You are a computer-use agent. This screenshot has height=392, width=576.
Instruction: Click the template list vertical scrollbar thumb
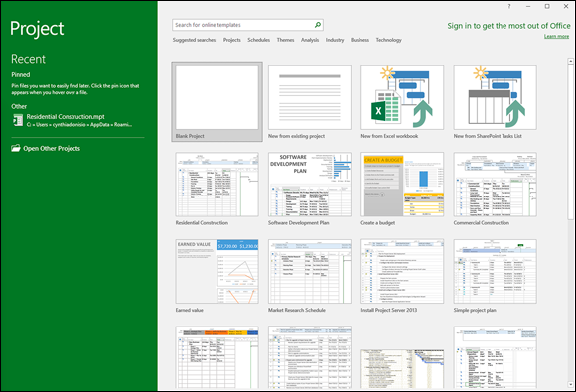(570, 142)
